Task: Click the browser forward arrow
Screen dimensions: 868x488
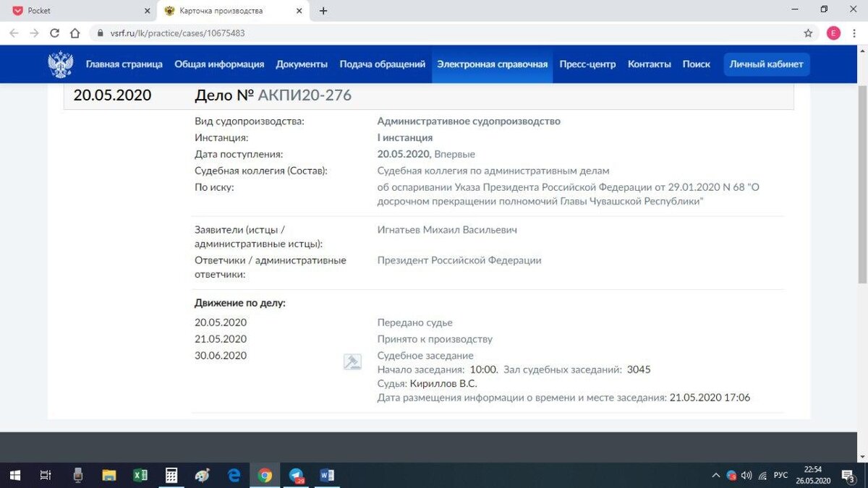Action: pos(34,33)
